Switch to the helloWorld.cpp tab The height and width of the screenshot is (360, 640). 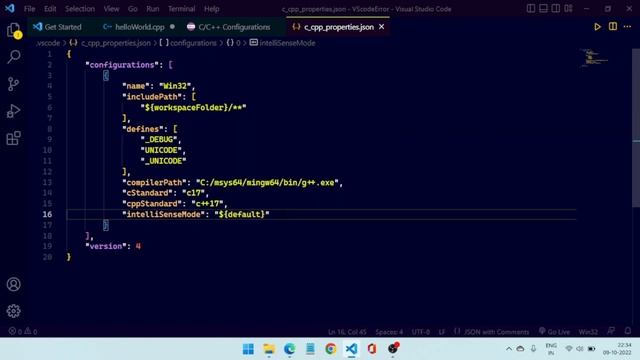[138, 27]
